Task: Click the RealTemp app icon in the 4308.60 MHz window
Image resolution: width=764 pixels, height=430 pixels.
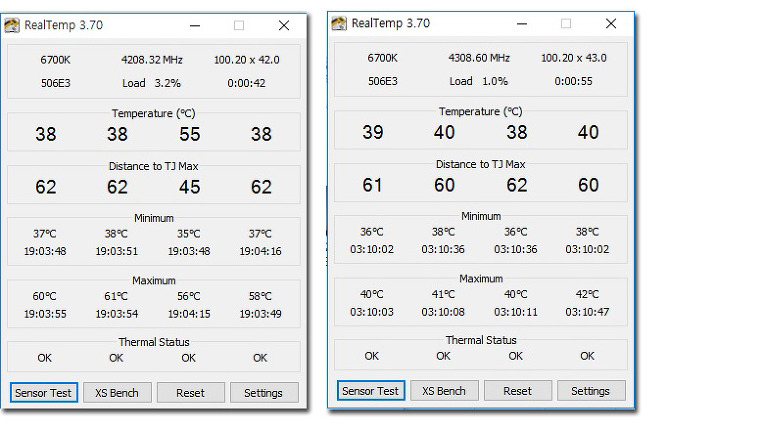Action: pyautogui.click(x=339, y=23)
